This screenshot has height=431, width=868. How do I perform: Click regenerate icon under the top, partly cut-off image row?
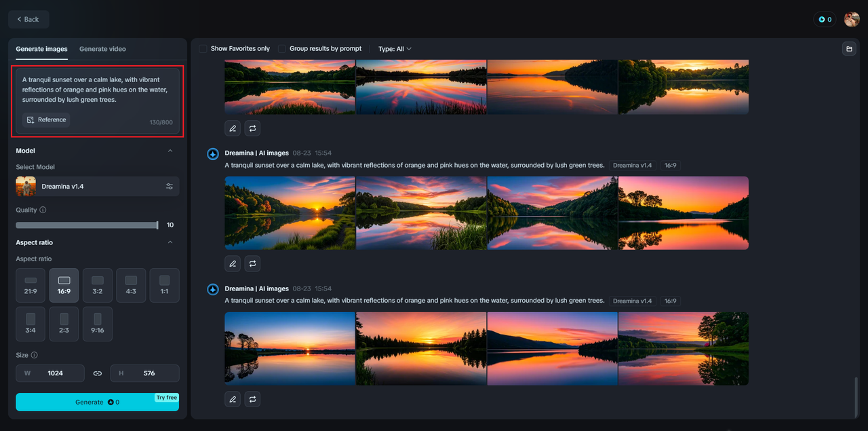[x=252, y=128]
